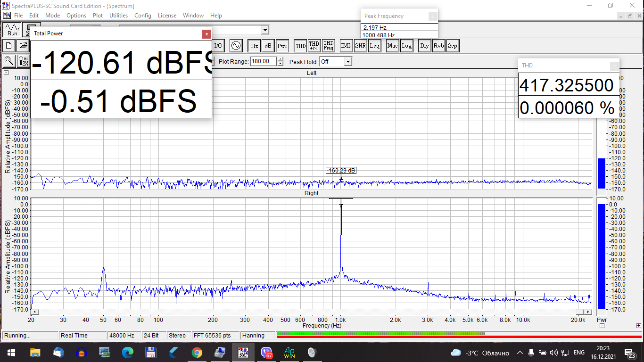Collapse the Left channel plot using minus box

(x=6, y=73)
